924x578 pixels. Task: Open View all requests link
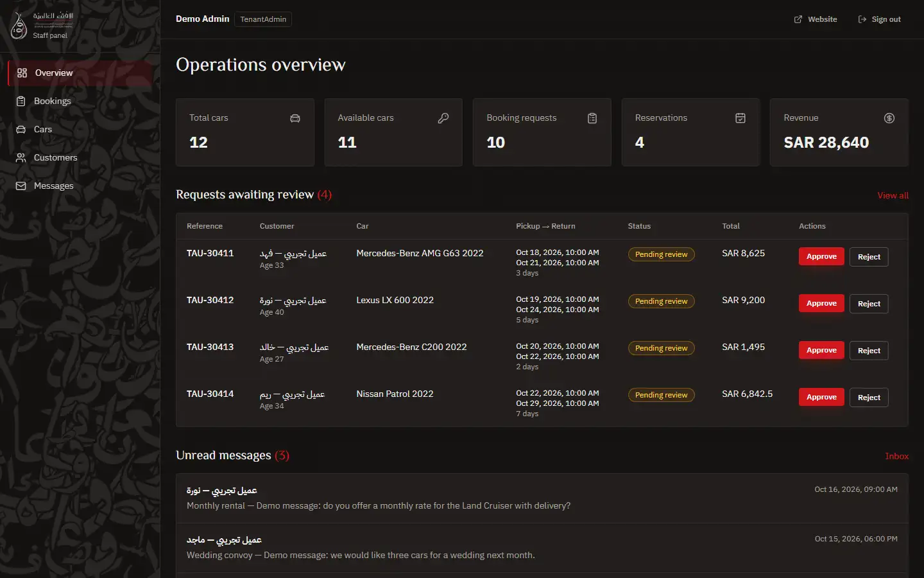point(893,195)
